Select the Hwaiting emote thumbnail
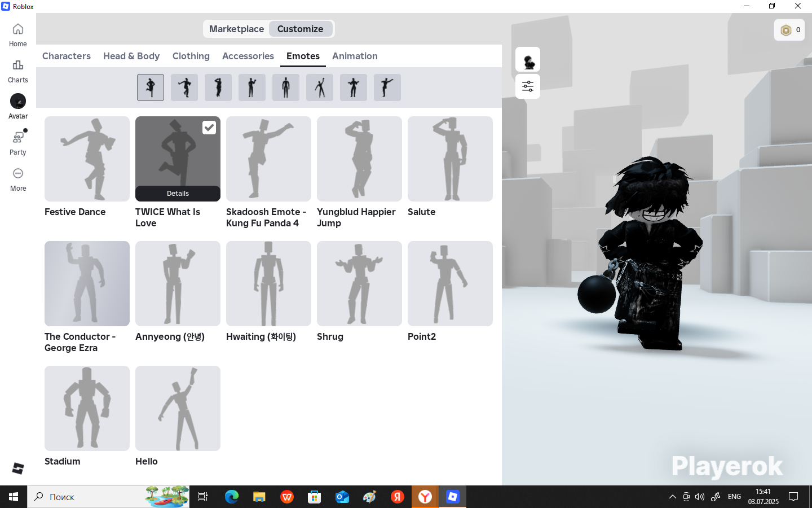The height and width of the screenshot is (508, 812). pos(268,283)
